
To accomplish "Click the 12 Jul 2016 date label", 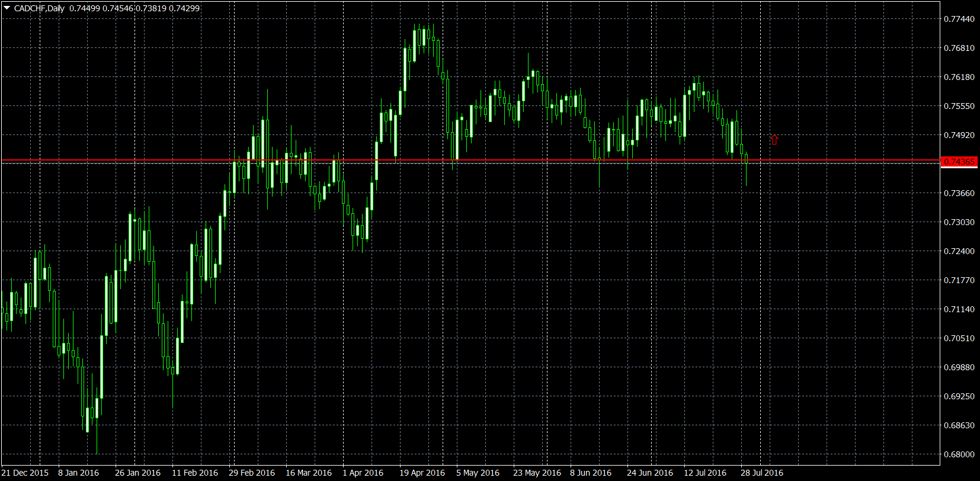I will coord(705,473).
